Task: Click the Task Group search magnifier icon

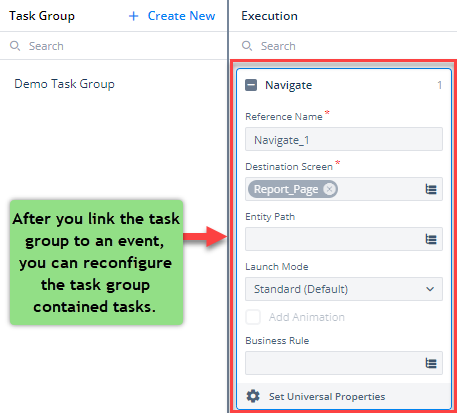Action: coord(15,46)
